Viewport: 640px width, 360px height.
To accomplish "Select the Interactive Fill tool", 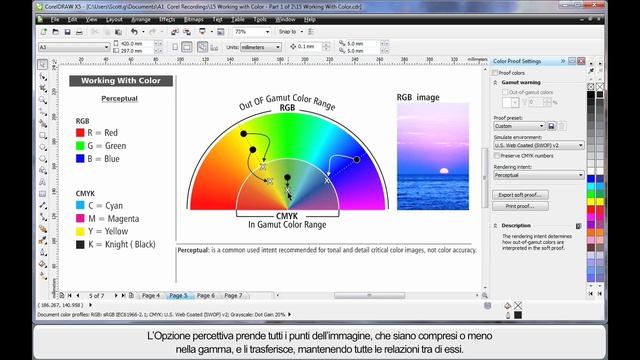I will tap(42, 276).
